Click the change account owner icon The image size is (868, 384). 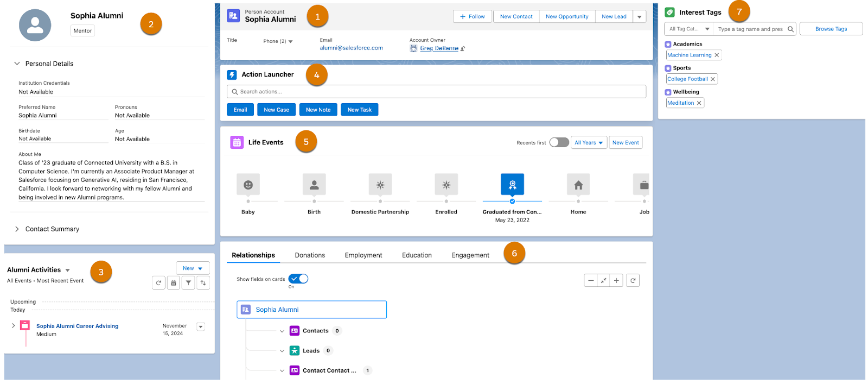pos(463,48)
